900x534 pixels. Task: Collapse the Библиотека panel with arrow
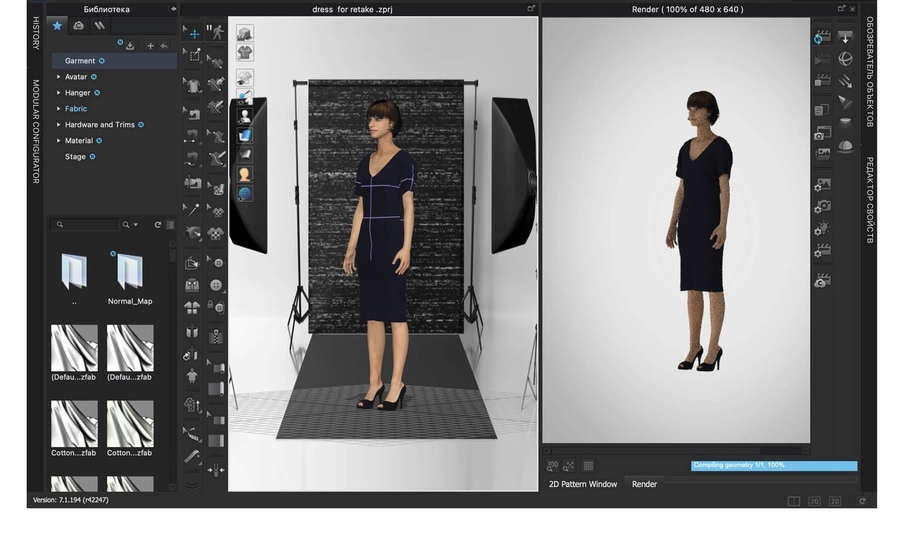173,9
